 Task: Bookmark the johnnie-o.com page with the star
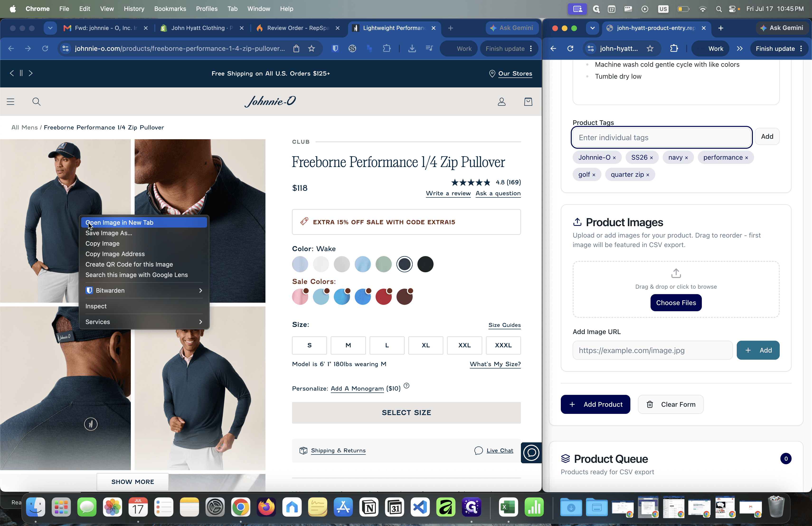(311, 48)
